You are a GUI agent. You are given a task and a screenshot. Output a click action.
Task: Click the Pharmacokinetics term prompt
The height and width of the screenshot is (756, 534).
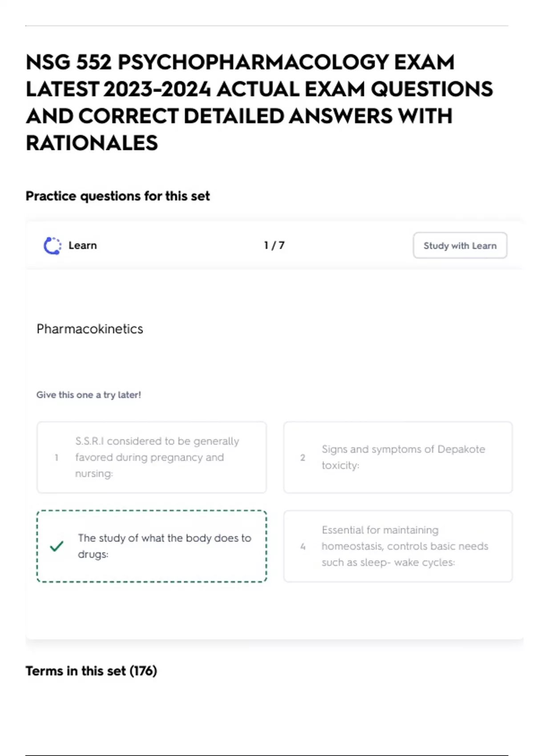tap(90, 329)
